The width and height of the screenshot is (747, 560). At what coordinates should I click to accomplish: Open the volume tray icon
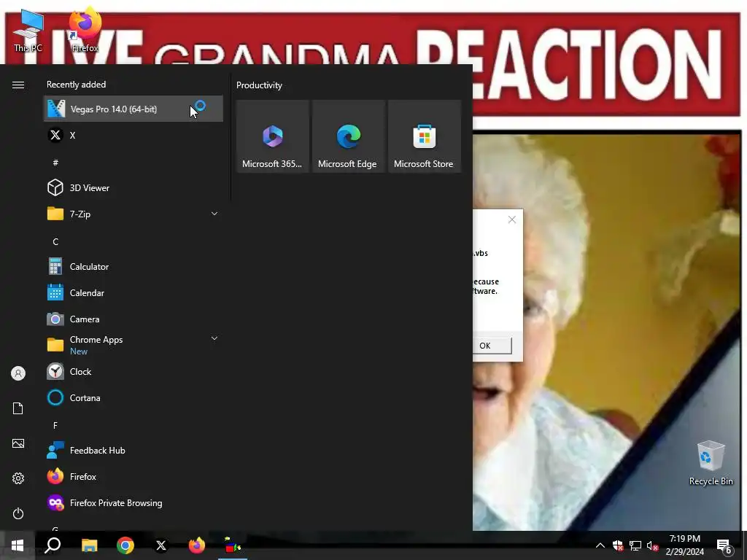click(x=652, y=545)
